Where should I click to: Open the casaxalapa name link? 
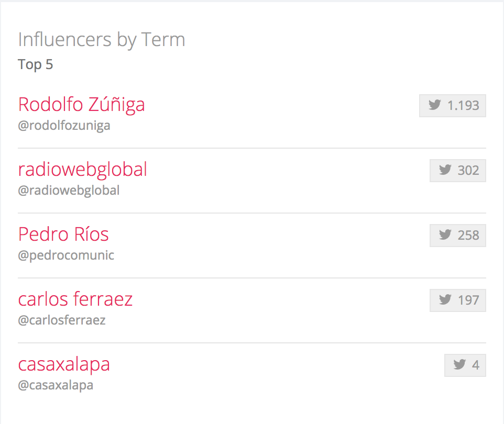(64, 364)
